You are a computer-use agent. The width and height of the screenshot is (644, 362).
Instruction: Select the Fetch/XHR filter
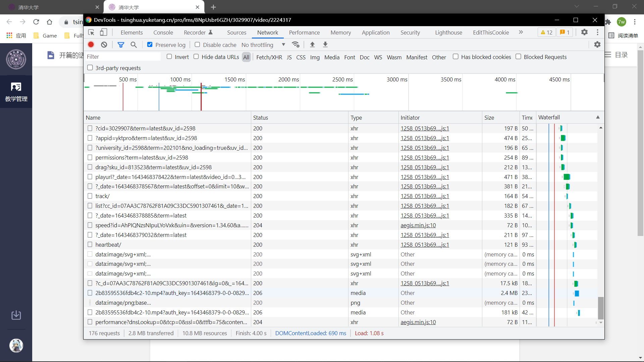pos(269,57)
